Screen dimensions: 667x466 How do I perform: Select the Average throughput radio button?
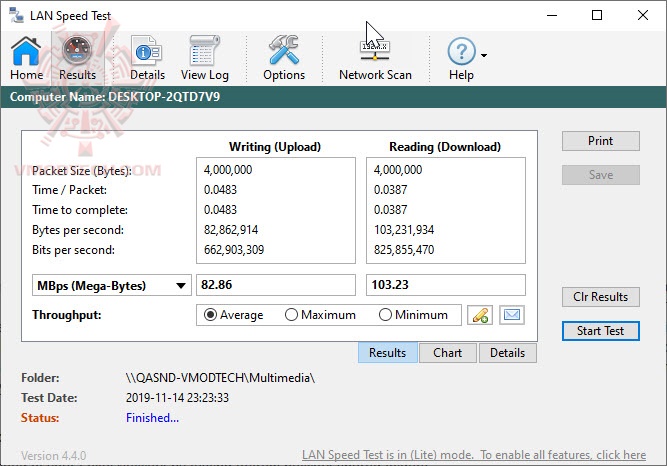[x=210, y=315]
